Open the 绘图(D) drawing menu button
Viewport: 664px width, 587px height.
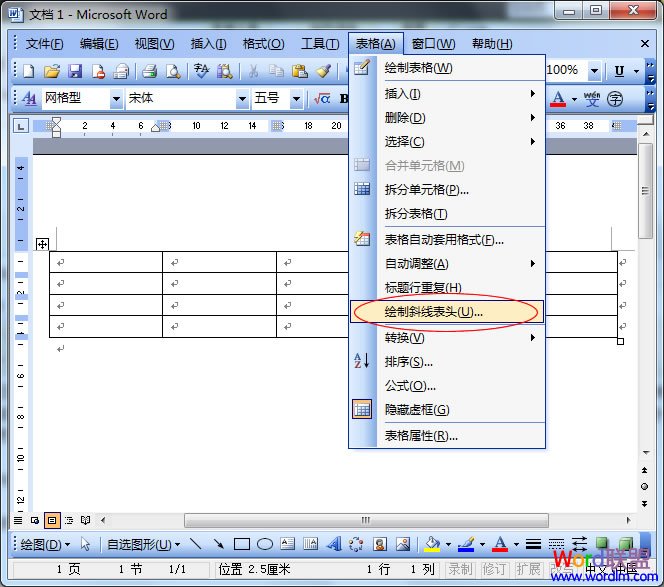coord(45,544)
